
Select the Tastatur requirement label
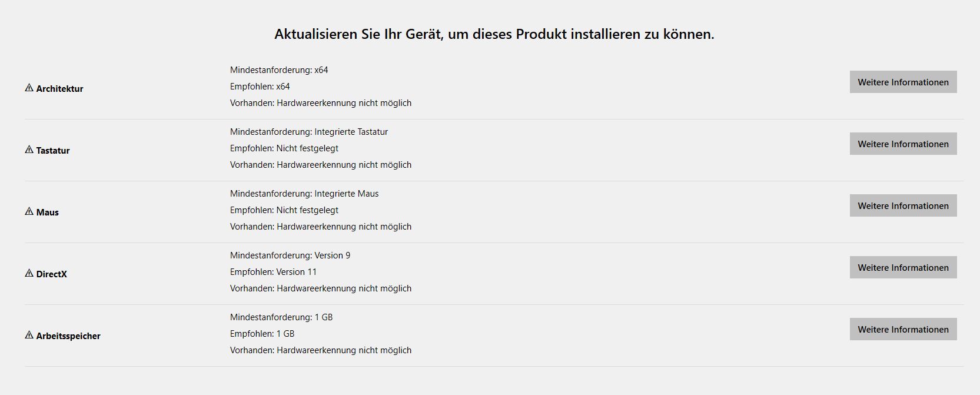pos(53,151)
